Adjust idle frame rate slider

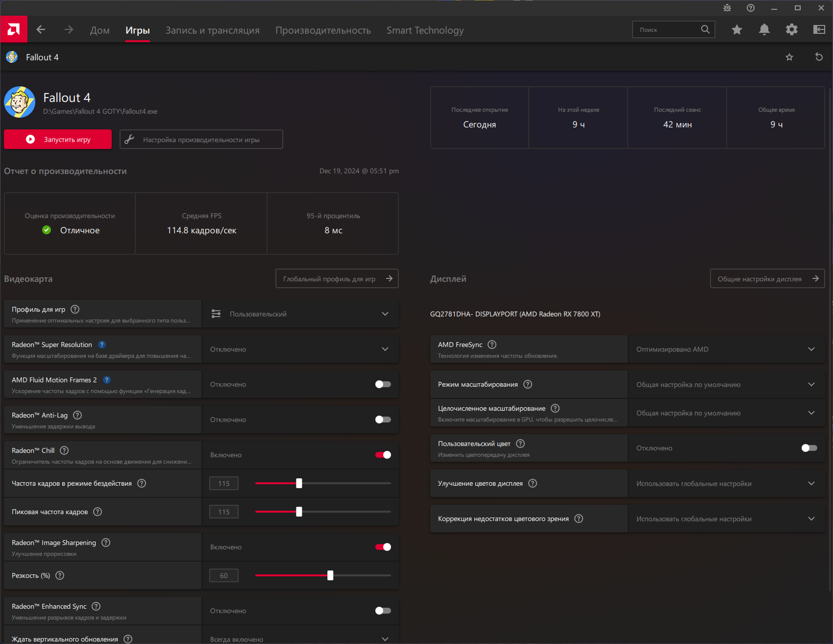[299, 483]
